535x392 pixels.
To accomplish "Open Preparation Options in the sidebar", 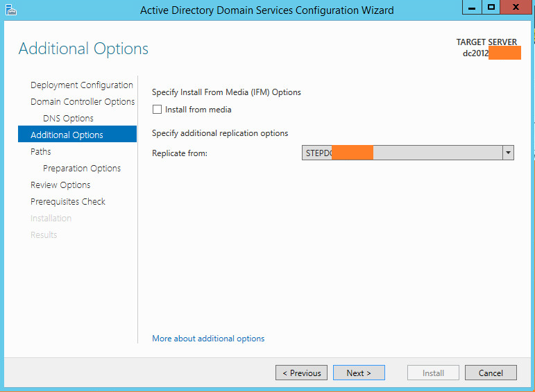I will 81,169.
